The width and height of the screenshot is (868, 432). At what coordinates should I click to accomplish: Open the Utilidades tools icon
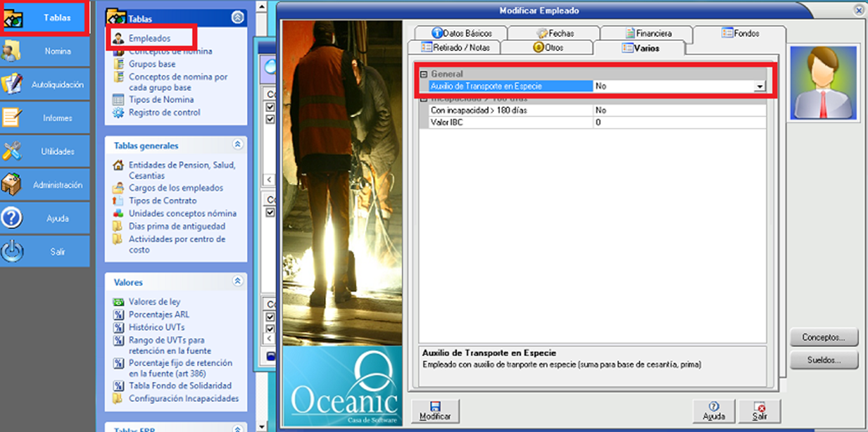pyautogui.click(x=13, y=151)
